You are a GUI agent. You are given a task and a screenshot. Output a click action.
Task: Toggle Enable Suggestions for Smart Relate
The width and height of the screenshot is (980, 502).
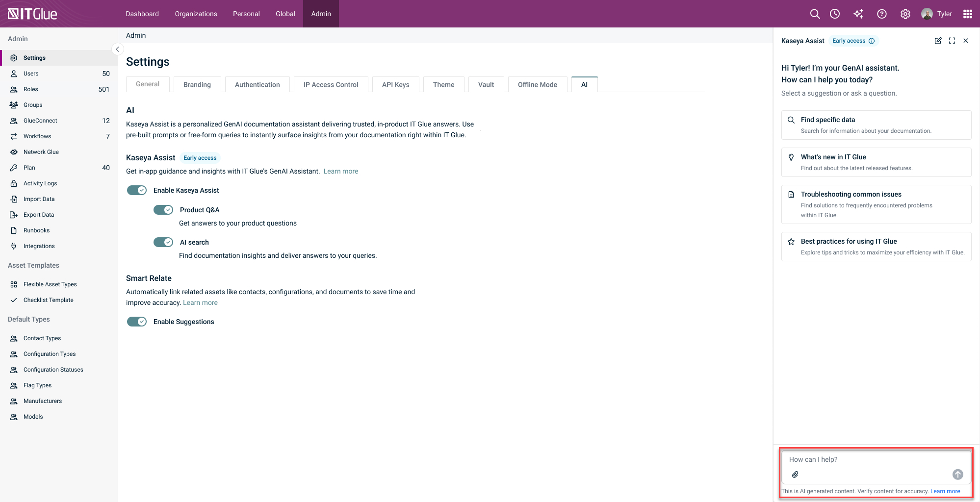pos(137,322)
